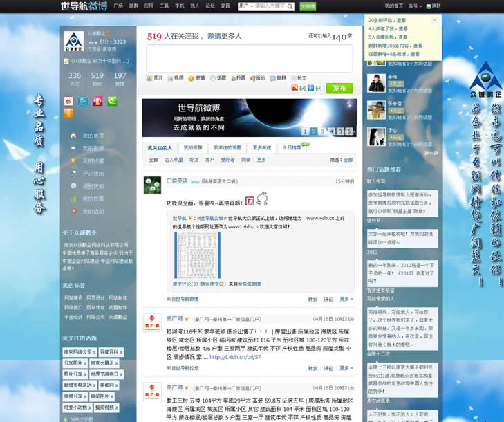Go to banner slide 1
The width and height of the screenshot is (504, 422).
click(x=305, y=131)
